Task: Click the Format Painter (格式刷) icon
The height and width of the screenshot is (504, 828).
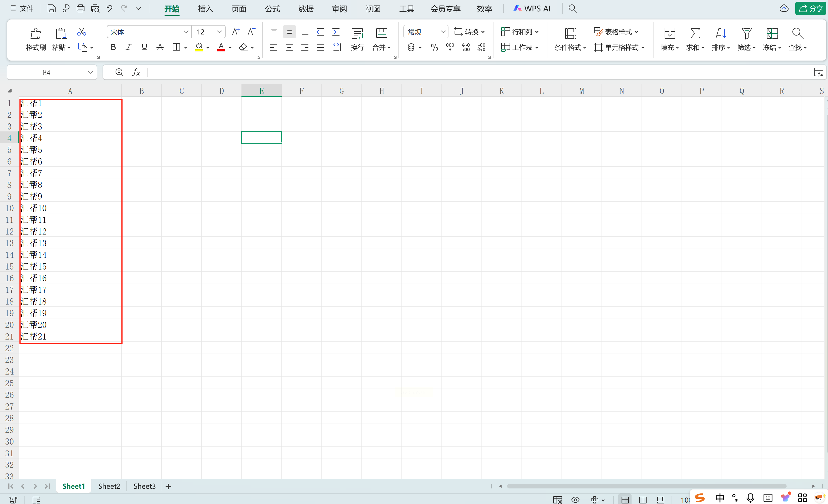Action: click(x=36, y=34)
